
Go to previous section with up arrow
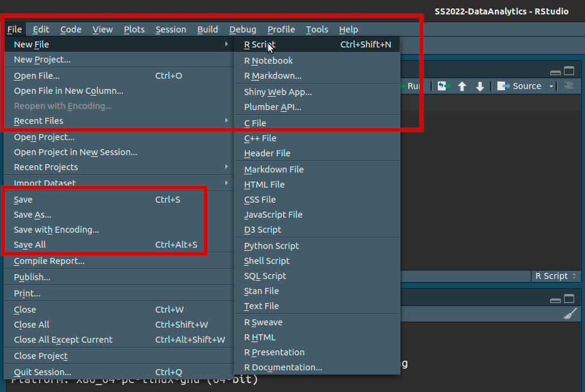462,86
